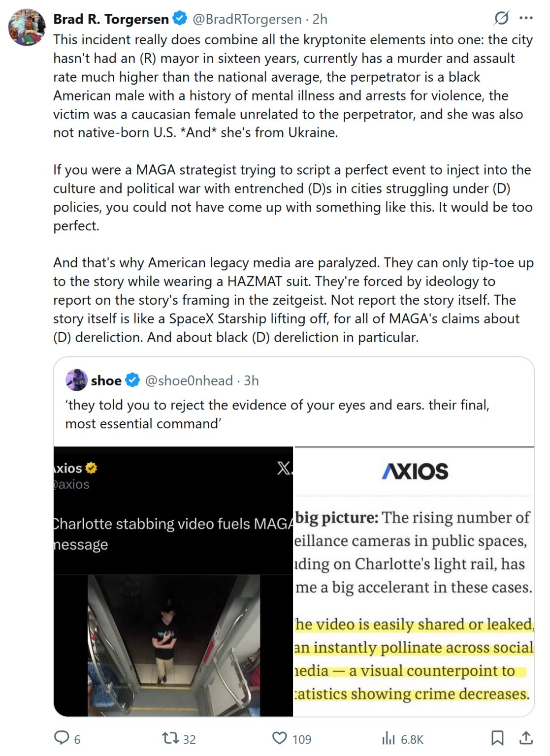Open the Charlotte stabbing video image

173,581
